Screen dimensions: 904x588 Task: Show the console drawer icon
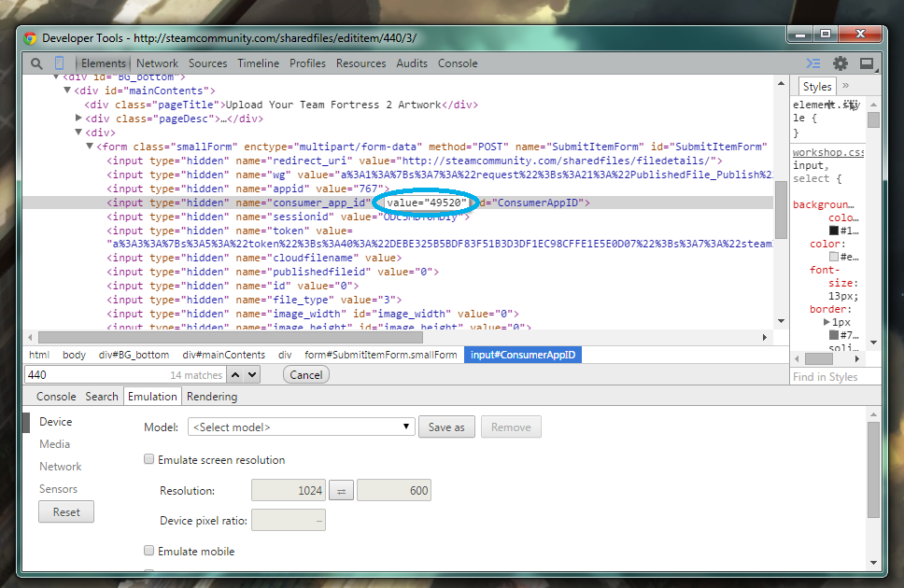pyautogui.click(x=812, y=63)
